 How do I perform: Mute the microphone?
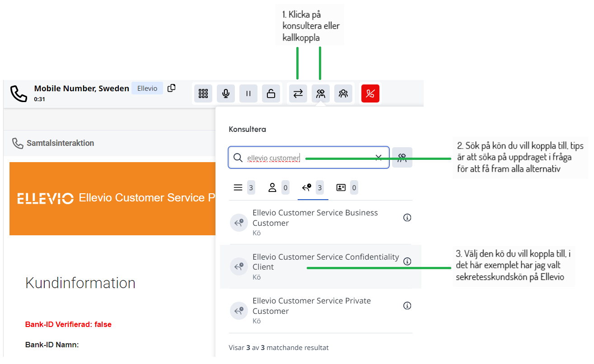(226, 93)
